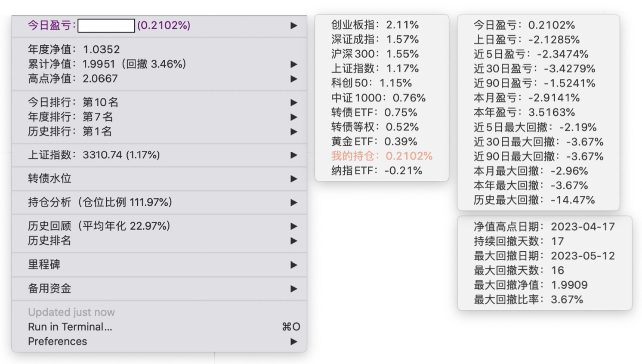This screenshot has width=642, height=364.
Task: Select the 净值高点日期 row
Action: click(x=544, y=227)
